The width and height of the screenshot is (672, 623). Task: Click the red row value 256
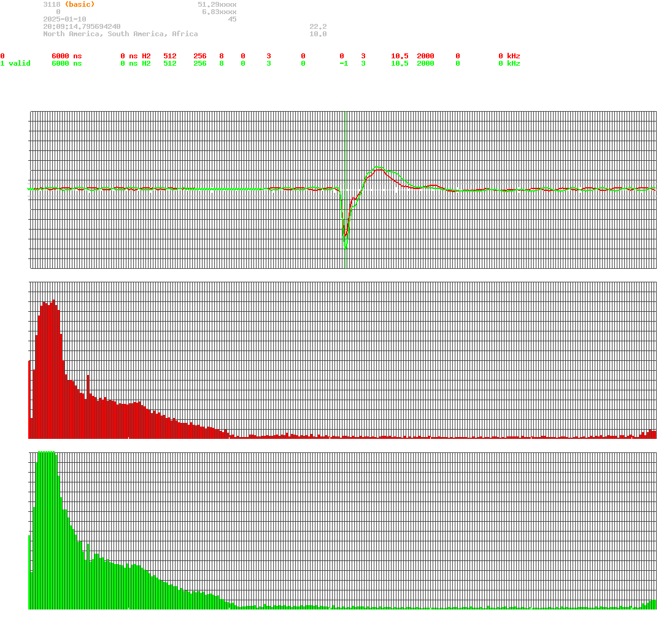pyautogui.click(x=199, y=56)
